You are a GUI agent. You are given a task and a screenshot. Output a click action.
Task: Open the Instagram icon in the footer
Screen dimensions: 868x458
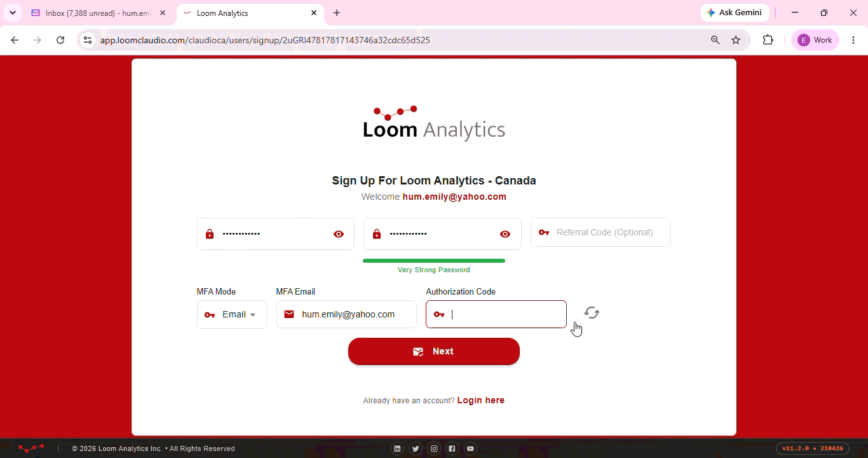pyautogui.click(x=434, y=448)
